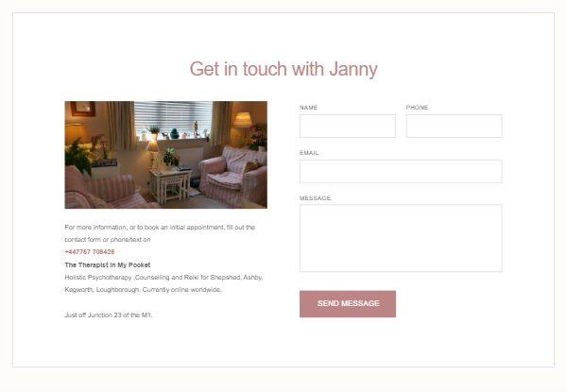Click 'The Therapist In My Pocket' bold text
Image resolution: width=567 pixels, height=392 pixels.
pyautogui.click(x=108, y=264)
